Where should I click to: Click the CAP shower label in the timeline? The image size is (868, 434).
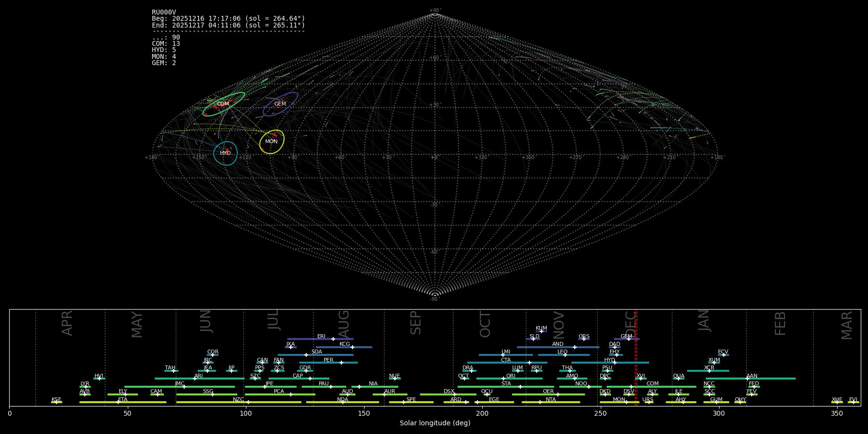point(298,376)
